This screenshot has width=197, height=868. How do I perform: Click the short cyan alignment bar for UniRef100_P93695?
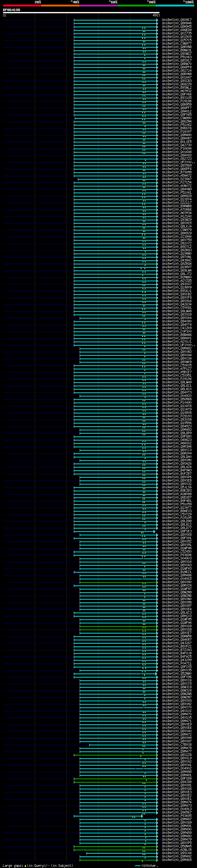108,816
